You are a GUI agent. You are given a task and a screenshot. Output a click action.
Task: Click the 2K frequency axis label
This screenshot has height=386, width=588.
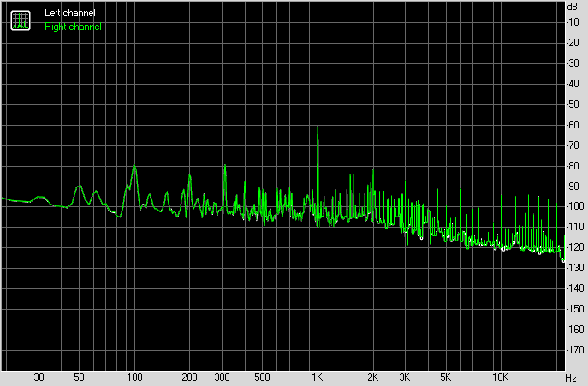pos(372,377)
